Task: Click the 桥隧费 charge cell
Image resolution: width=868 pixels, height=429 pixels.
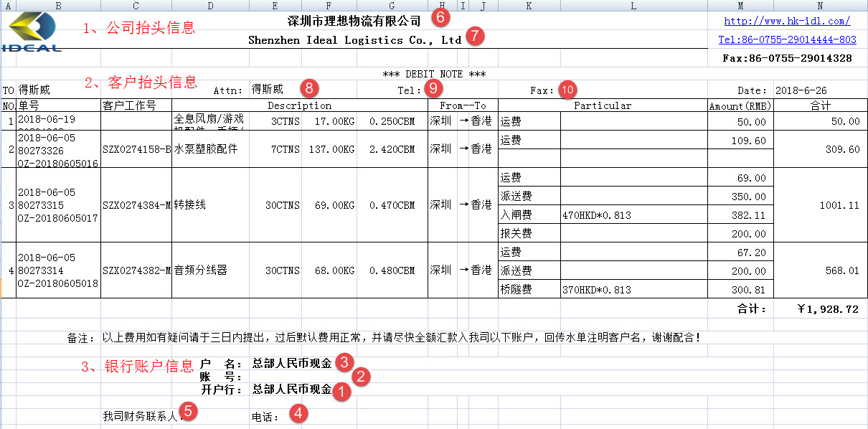Action: (529, 290)
